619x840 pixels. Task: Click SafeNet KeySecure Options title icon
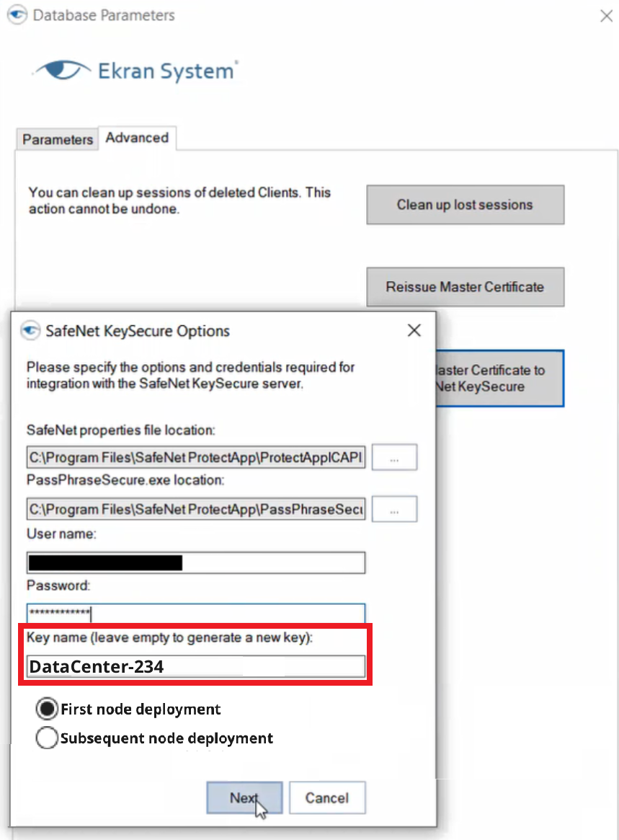point(30,331)
